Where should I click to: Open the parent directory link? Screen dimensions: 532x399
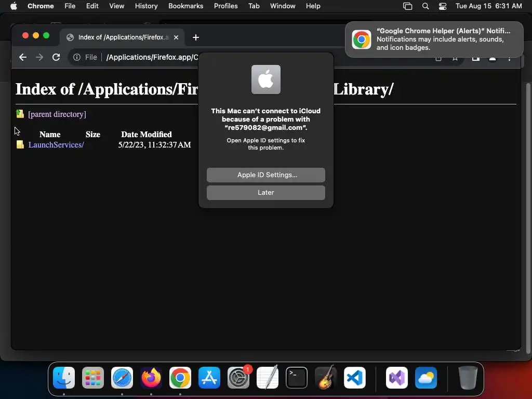click(57, 114)
